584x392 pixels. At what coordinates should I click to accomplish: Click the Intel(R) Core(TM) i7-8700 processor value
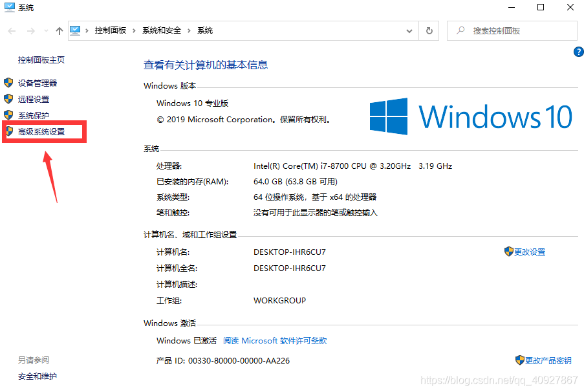[x=352, y=166]
